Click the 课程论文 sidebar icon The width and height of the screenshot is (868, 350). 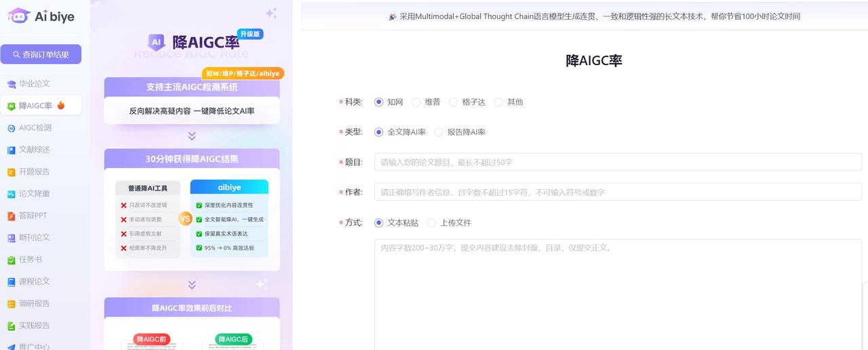pyautogui.click(x=11, y=281)
